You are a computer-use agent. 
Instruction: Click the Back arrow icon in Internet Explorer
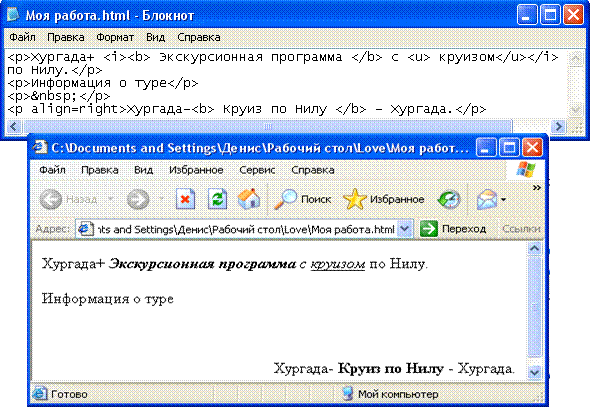(51, 199)
